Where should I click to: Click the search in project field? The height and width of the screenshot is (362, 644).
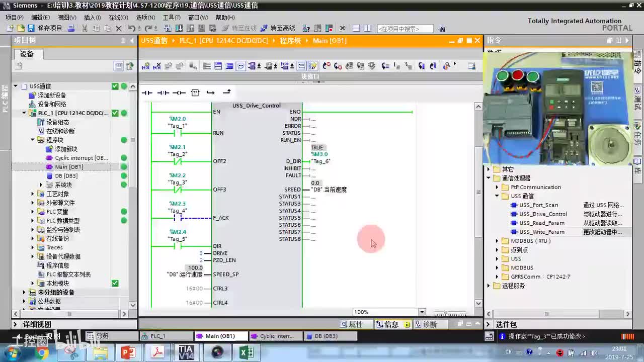(x=406, y=29)
